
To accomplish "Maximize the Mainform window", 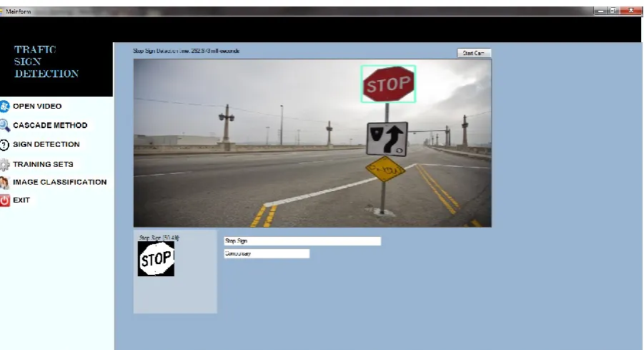I will click(x=613, y=11).
